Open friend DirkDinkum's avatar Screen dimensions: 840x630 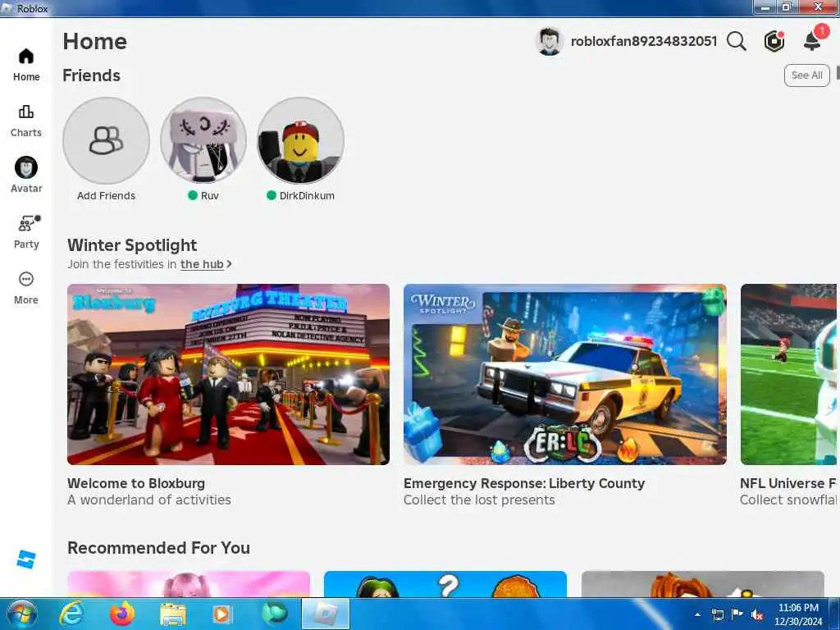coord(300,140)
